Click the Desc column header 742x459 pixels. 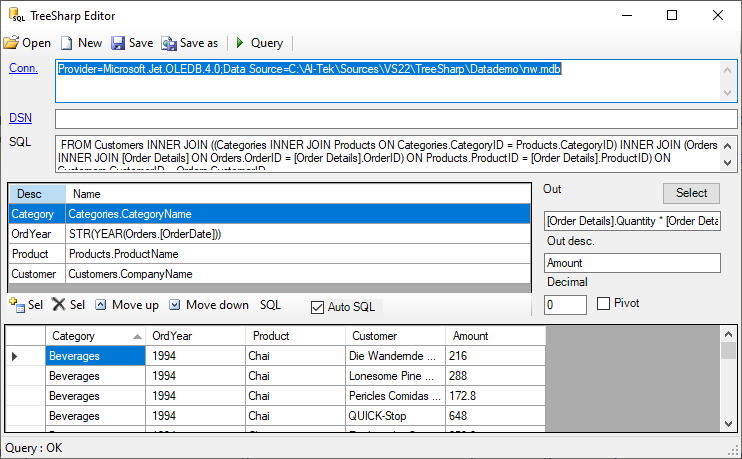tap(37, 194)
